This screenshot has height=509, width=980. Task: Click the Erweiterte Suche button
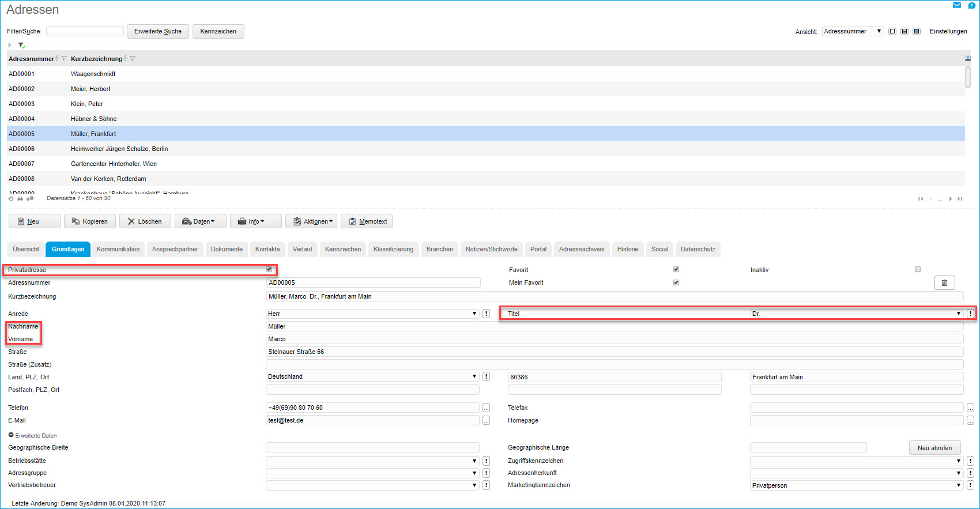coord(157,31)
